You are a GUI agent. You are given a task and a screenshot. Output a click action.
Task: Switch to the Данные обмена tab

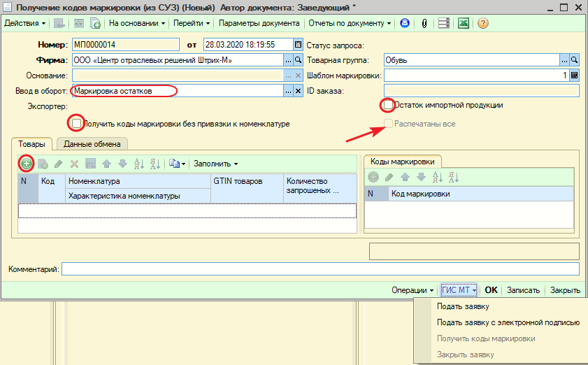click(92, 144)
